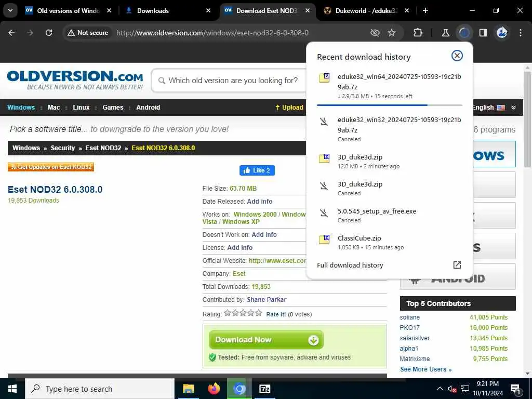Open the Windows Start menu

click(12, 389)
